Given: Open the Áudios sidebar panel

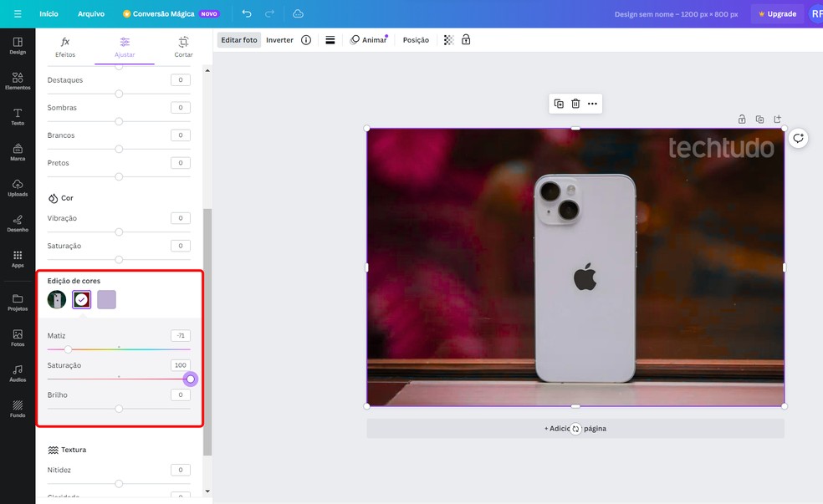Looking at the screenshot, I should [x=18, y=374].
